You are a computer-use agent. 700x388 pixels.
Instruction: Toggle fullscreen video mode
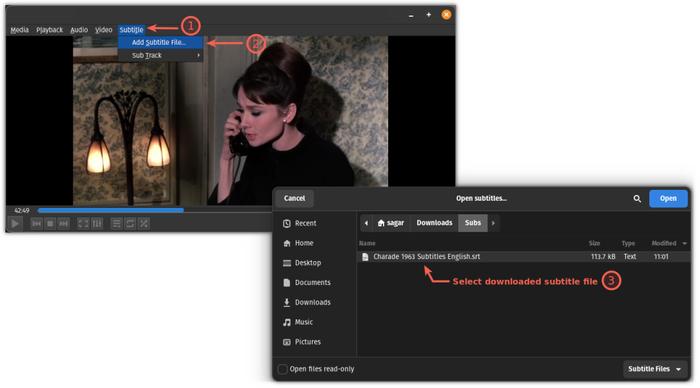[x=83, y=223]
